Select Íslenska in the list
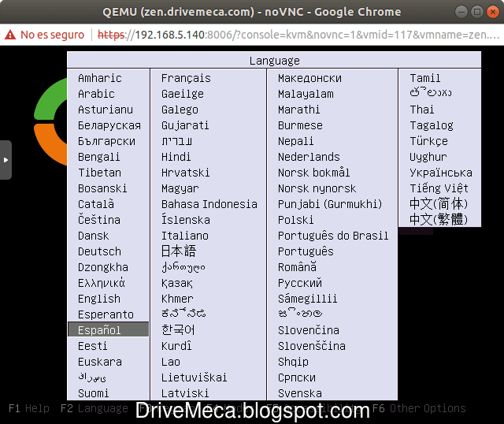504x424 pixels. pyautogui.click(x=186, y=219)
